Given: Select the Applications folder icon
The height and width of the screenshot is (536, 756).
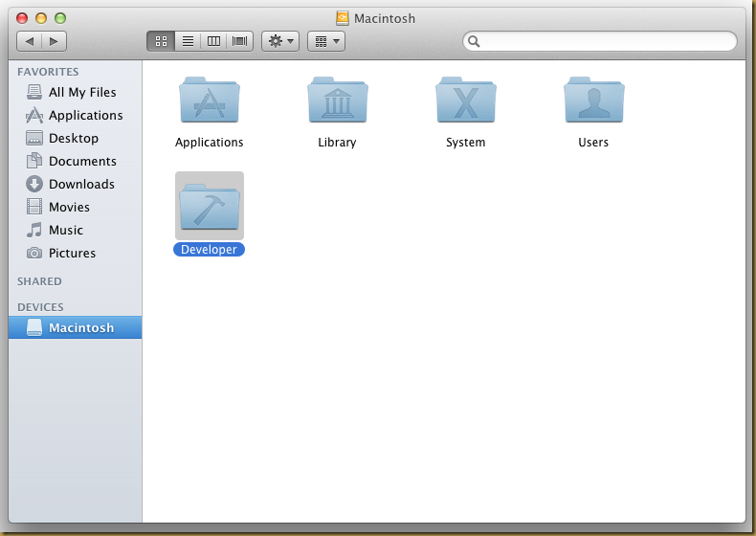Looking at the screenshot, I should pos(210,100).
